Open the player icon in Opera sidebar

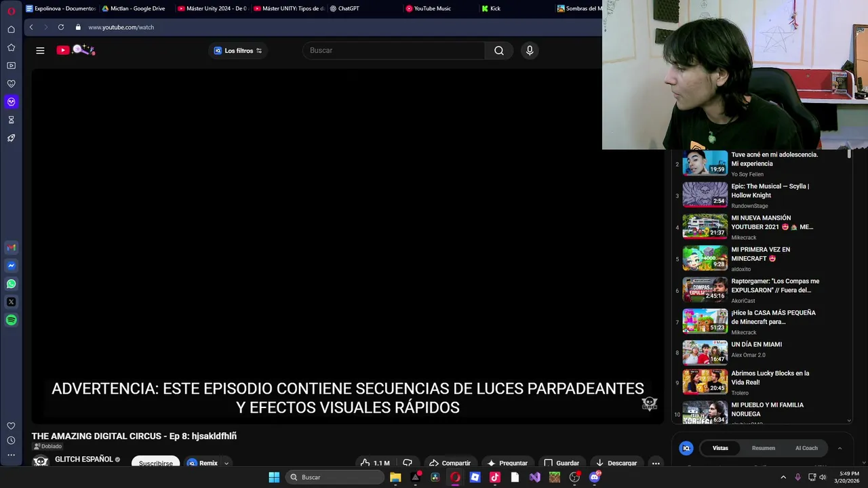tap(11, 66)
